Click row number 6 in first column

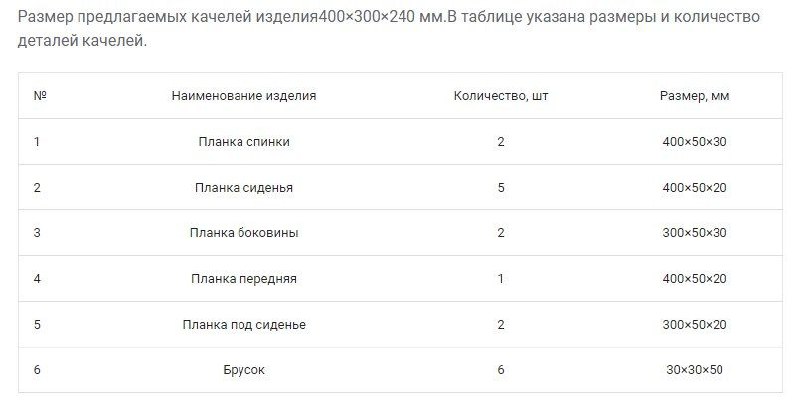tap(37, 370)
